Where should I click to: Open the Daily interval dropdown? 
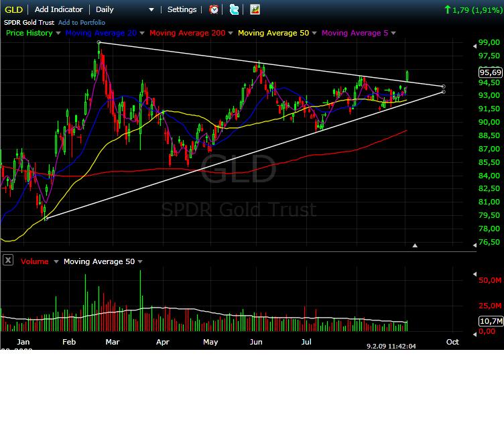[125, 9]
